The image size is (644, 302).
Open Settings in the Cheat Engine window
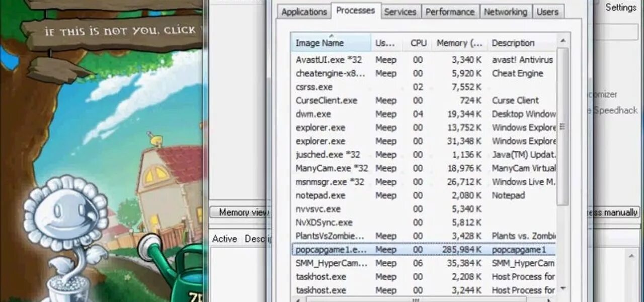click(x=621, y=7)
